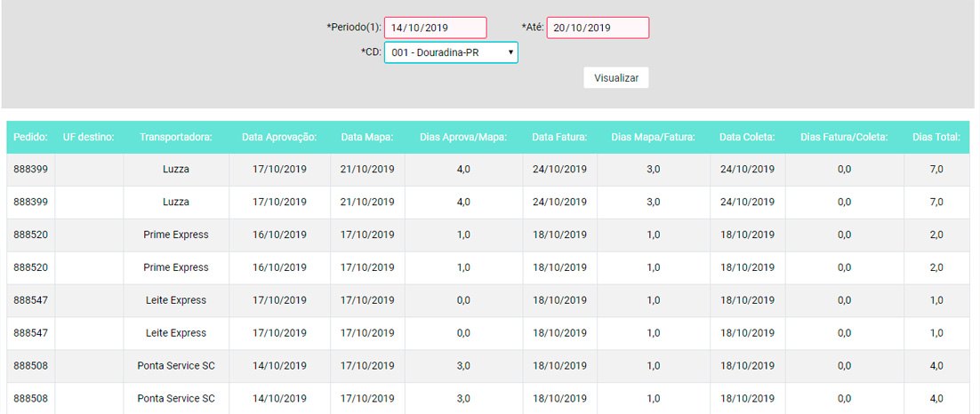Click the Data Coleta column header
This screenshot has width=980, height=414.
[748, 138]
